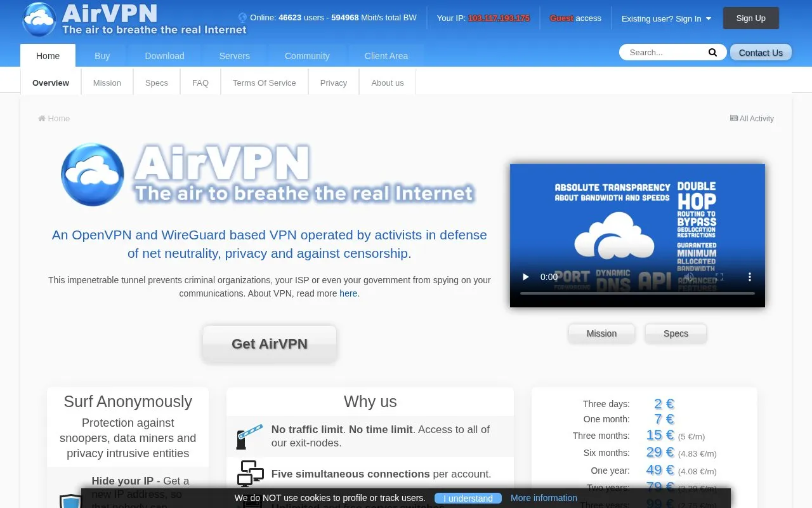Unmute the video with the speaker icon

[689, 277]
